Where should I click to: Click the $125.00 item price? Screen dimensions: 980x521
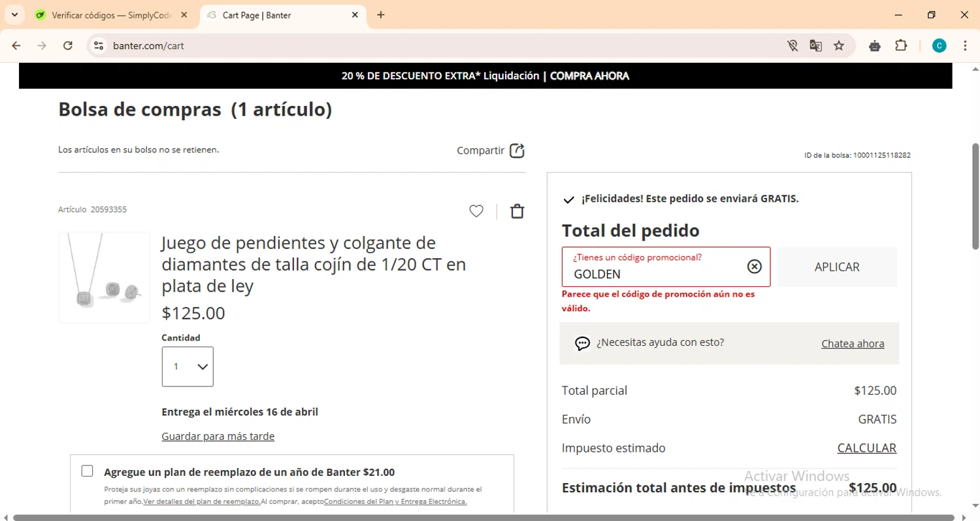pyautogui.click(x=193, y=313)
